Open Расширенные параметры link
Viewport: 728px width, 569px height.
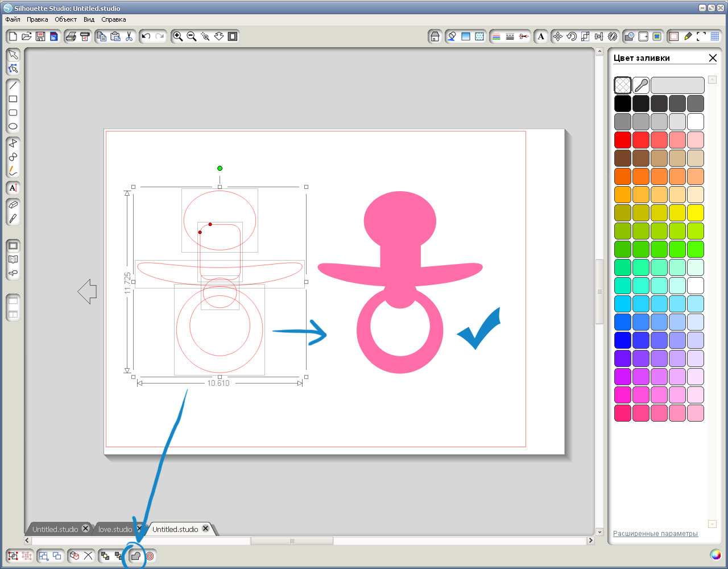coord(655,534)
